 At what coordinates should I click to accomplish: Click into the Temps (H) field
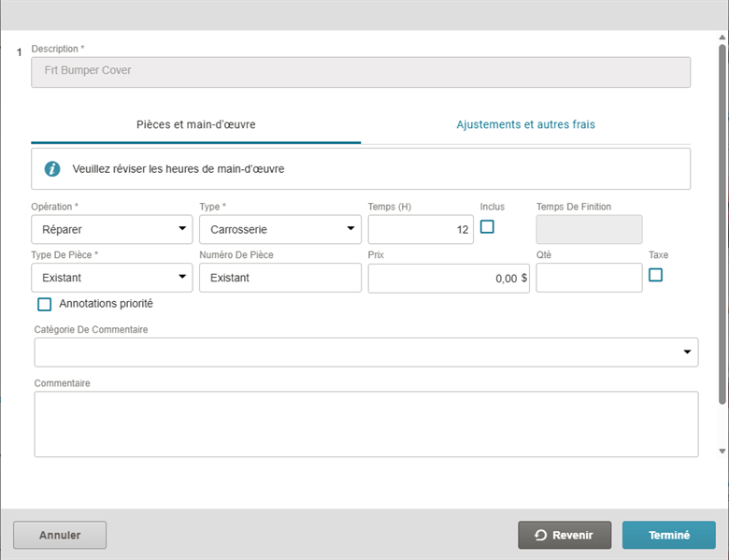[420, 229]
